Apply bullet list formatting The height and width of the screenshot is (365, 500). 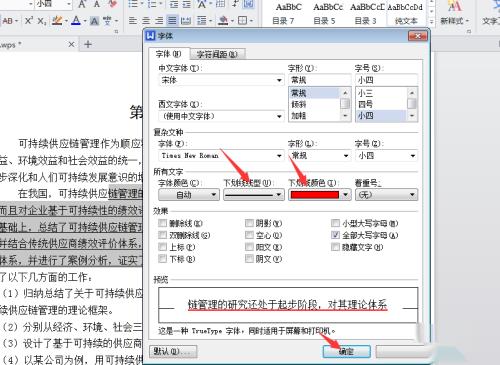point(133,4)
